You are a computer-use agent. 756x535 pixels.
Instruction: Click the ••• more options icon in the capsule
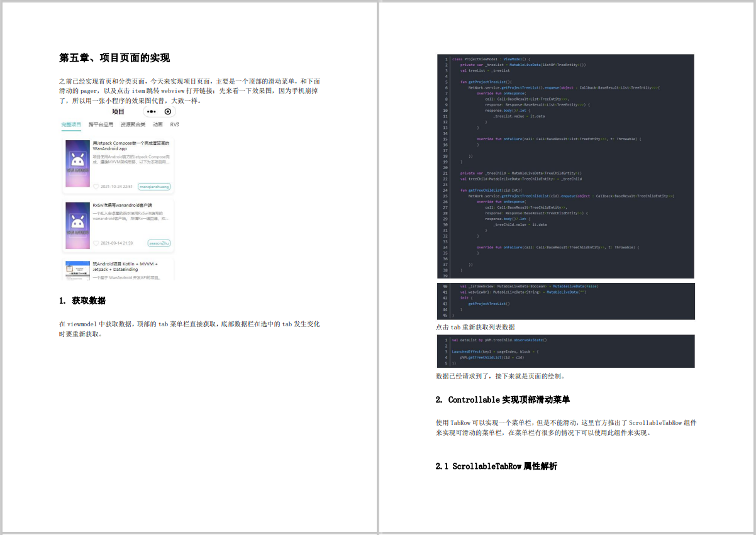[x=150, y=111]
